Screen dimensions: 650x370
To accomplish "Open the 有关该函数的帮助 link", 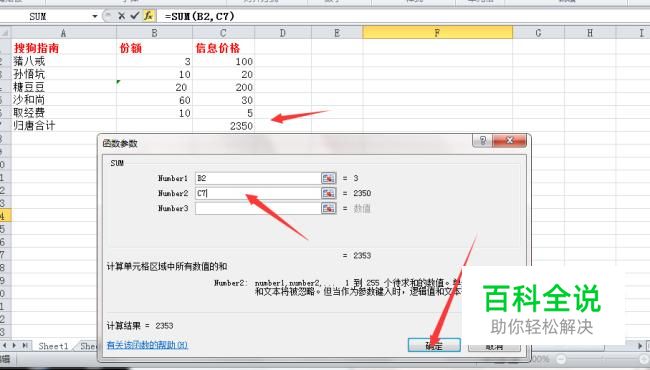I will click(x=147, y=345).
